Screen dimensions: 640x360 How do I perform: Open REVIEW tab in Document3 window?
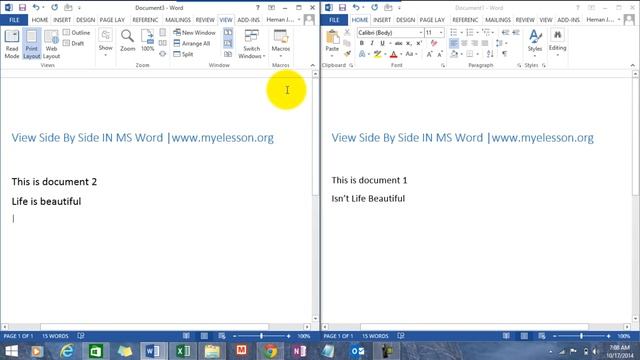pos(205,20)
